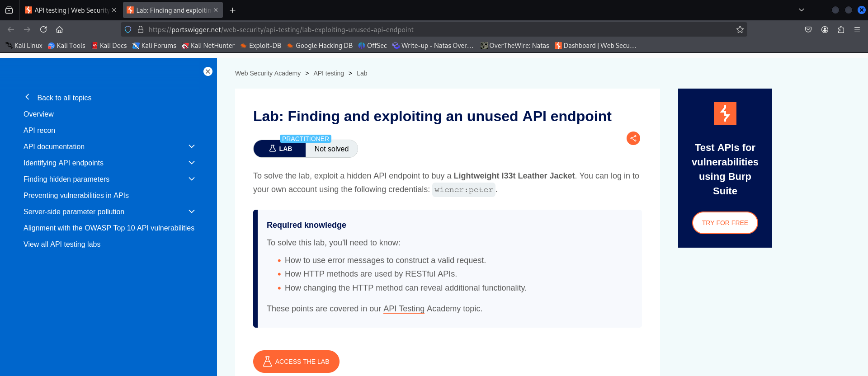Open the Kali Tools bookmark
Image resolution: width=868 pixels, height=376 pixels.
point(66,46)
